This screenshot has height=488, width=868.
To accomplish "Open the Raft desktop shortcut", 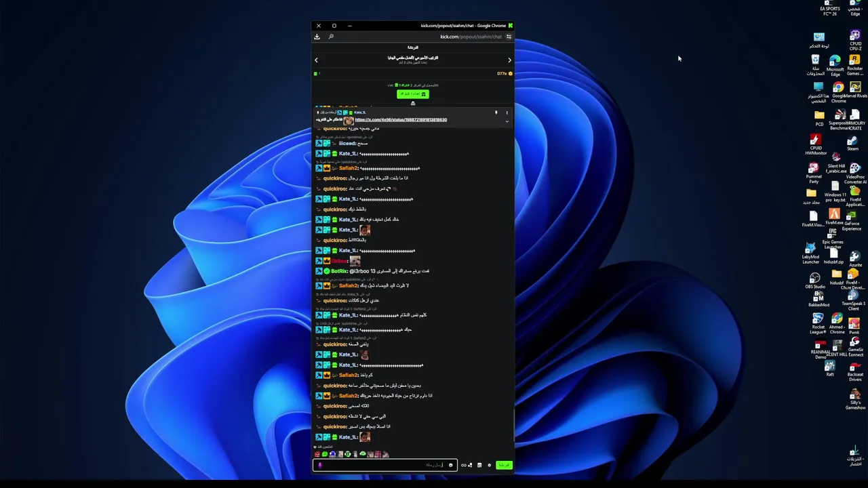I will [x=830, y=369].
